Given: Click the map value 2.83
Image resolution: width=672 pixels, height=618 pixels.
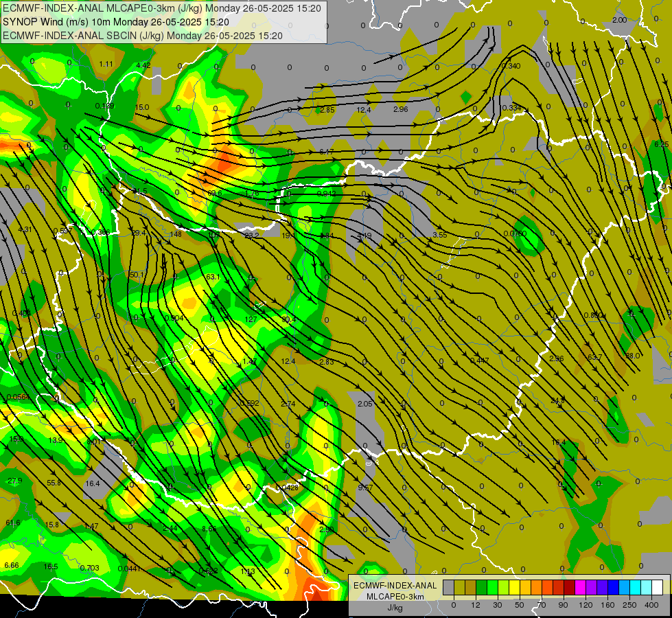Looking at the screenshot, I should tap(327, 362).
